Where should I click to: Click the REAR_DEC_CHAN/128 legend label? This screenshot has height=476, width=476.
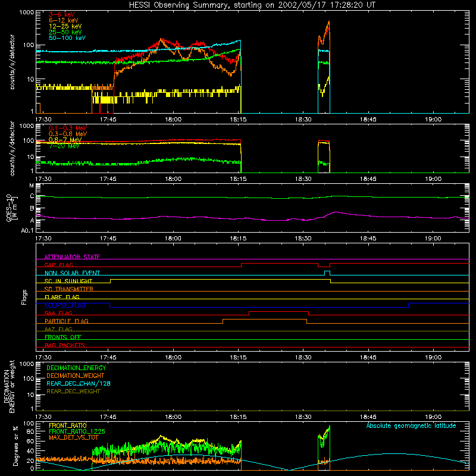[x=79, y=384]
